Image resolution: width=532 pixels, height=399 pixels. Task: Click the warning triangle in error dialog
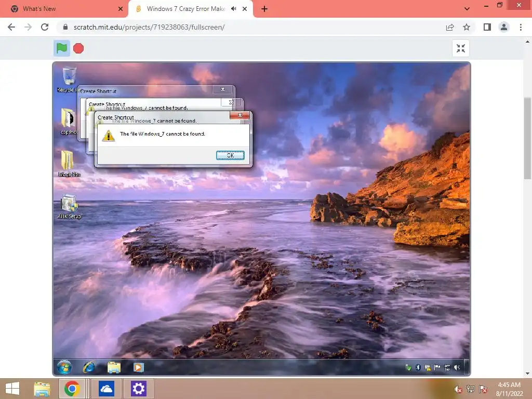(x=108, y=136)
